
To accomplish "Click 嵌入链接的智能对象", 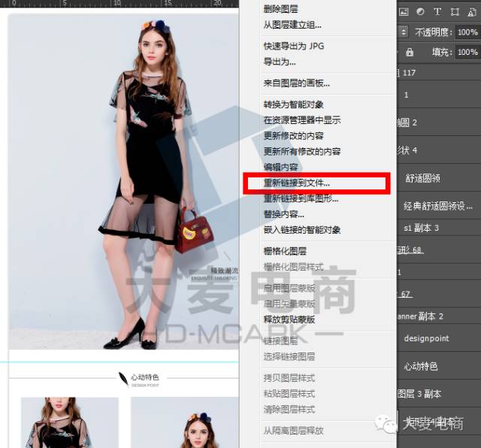I will (x=302, y=230).
